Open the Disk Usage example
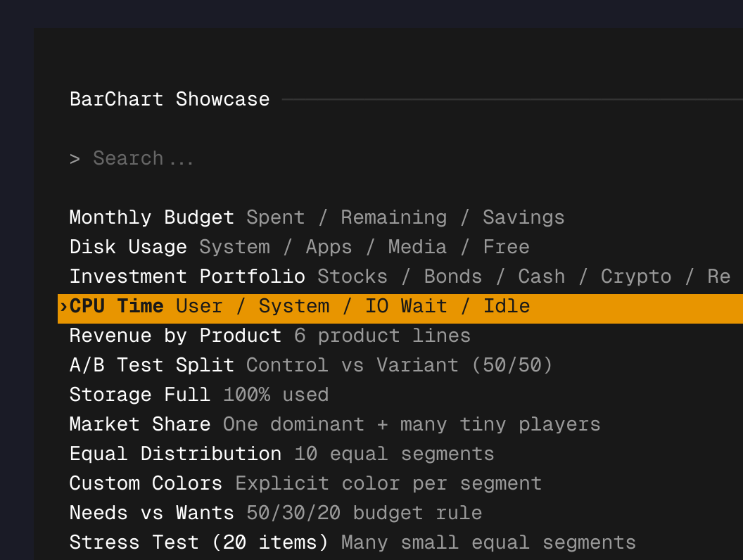This screenshot has height=560, width=743. pos(128,247)
